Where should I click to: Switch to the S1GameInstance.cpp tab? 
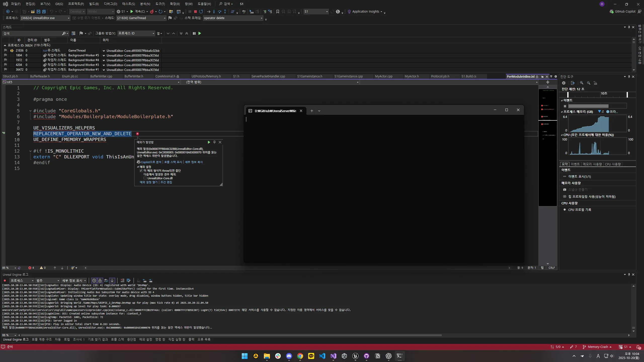[x=348, y=76]
